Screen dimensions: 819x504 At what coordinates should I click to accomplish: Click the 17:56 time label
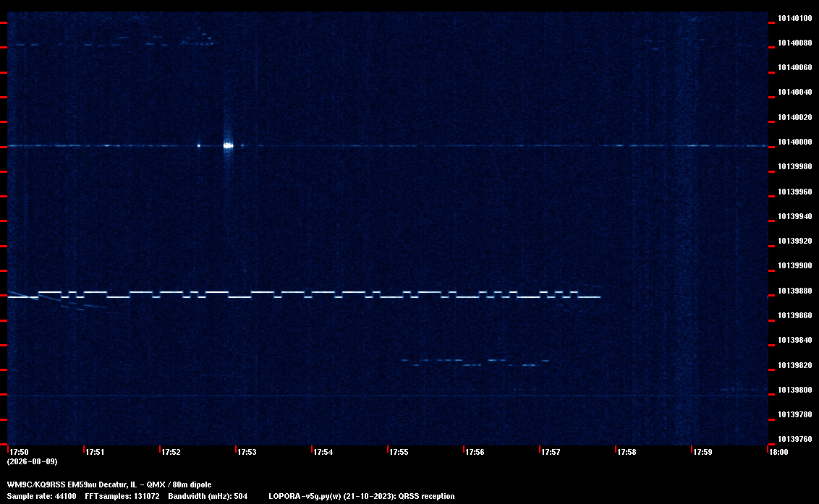click(x=475, y=452)
